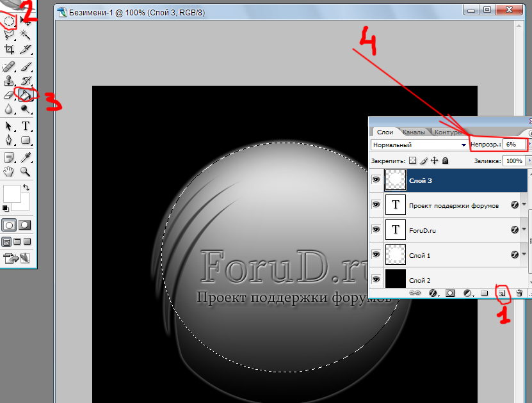Image resolution: width=532 pixels, height=403 pixels.
Task: Switch to the Контуры tab
Action: [x=447, y=132]
